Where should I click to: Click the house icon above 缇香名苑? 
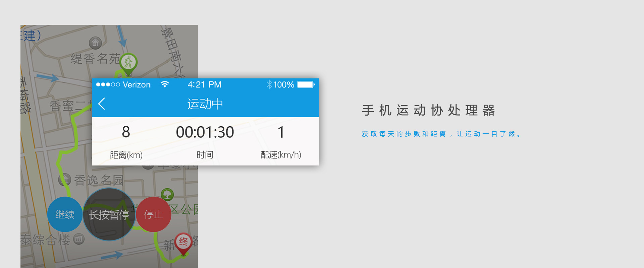tap(95, 43)
